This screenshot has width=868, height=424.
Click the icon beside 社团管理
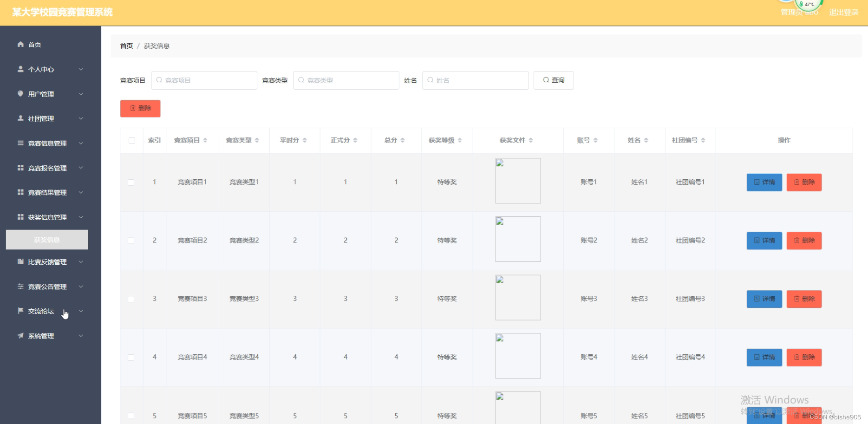pyautogui.click(x=20, y=118)
